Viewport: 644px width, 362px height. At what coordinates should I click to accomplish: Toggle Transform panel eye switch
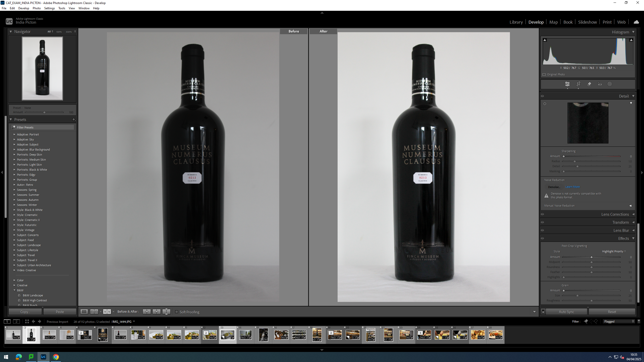(x=542, y=222)
